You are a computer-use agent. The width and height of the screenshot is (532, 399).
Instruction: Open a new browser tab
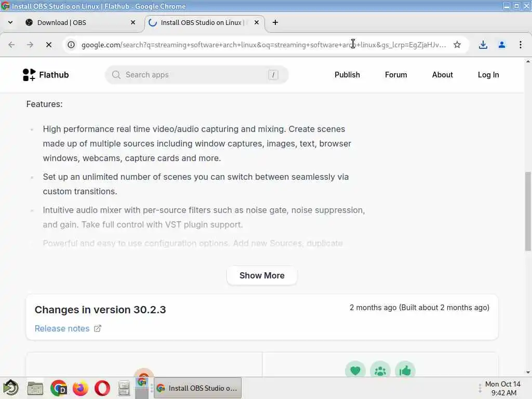coord(275,22)
